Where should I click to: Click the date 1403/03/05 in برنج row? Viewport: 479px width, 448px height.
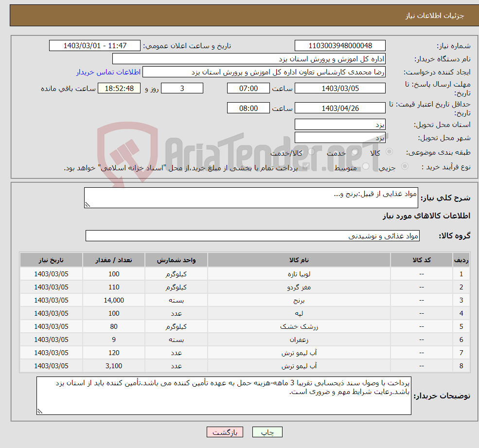51,301
